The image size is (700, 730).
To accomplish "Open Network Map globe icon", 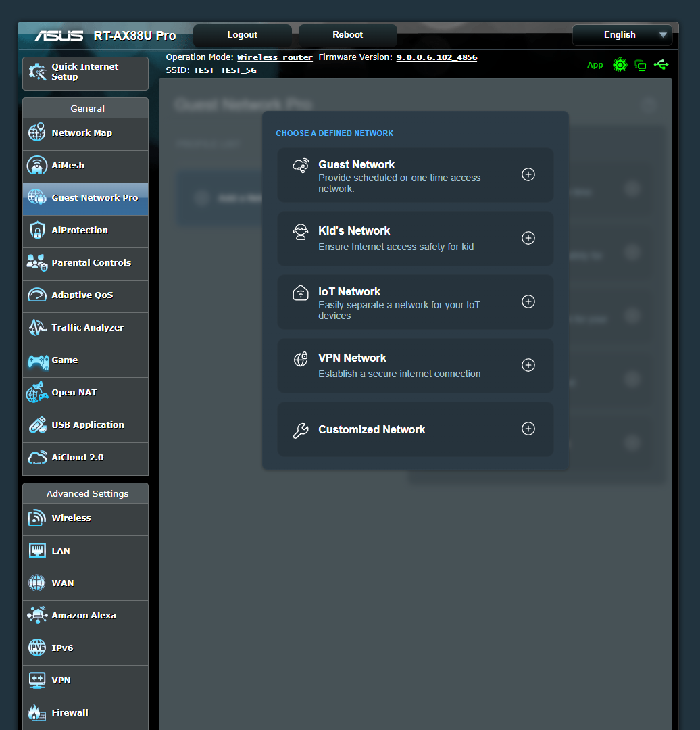I will [36, 132].
